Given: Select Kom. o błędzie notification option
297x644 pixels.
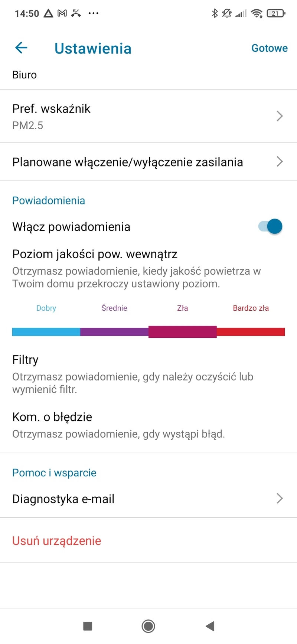Looking at the screenshot, I should [52, 417].
